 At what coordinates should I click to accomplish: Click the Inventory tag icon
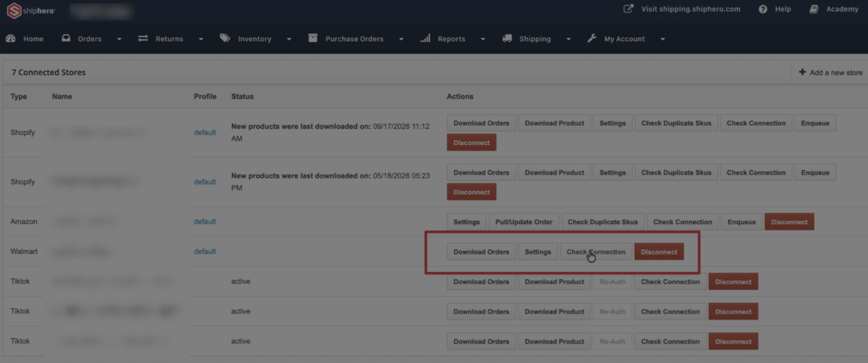225,38
